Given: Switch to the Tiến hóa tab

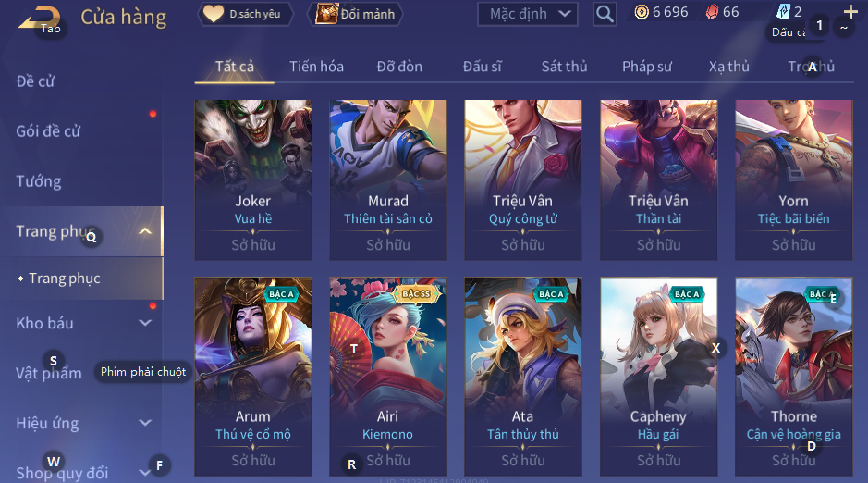Looking at the screenshot, I should click(317, 67).
